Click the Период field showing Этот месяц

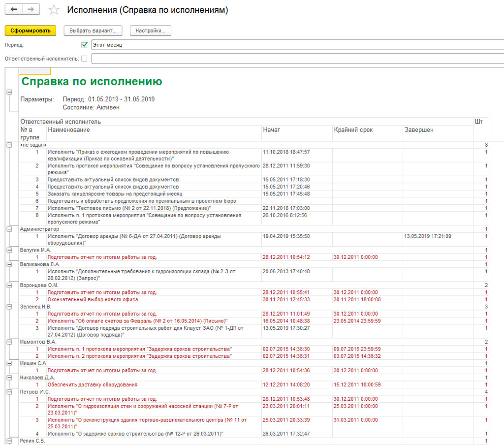coord(295,45)
